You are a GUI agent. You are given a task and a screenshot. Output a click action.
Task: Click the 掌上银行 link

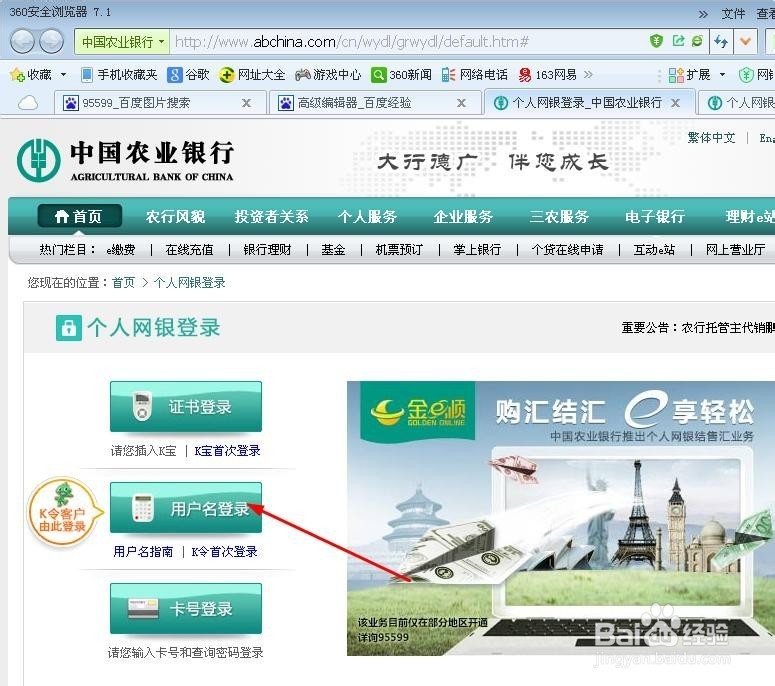[477, 250]
